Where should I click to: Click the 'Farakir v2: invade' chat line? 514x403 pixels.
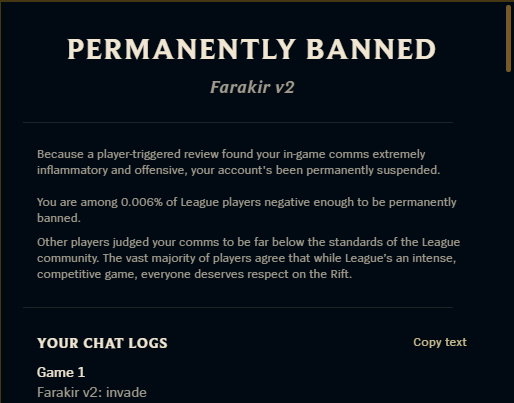point(92,392)
